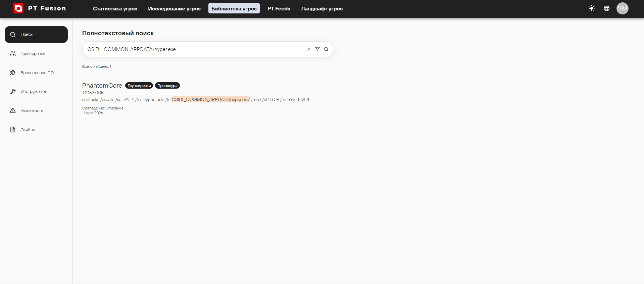The width and height of the screenshot is (644, 284).
Task: Click the Всего найдено: 1 results count
Action: [97, 66]
